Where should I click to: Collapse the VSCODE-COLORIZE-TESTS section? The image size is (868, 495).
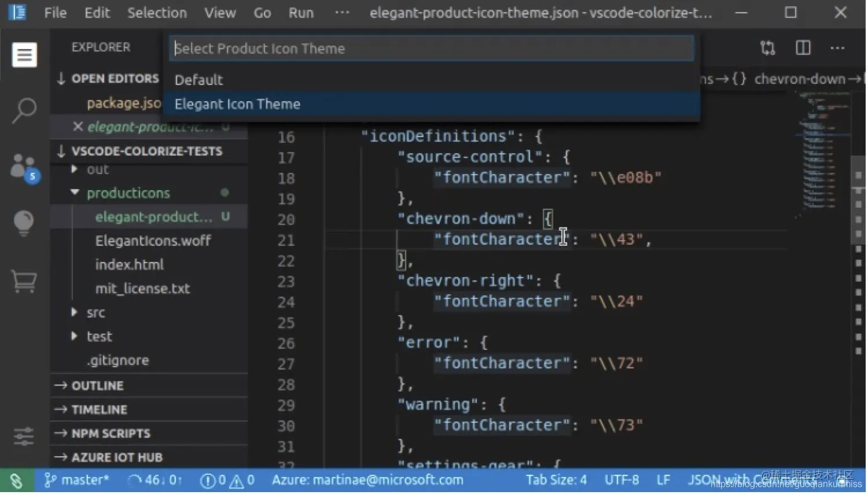tap(149, 152)
